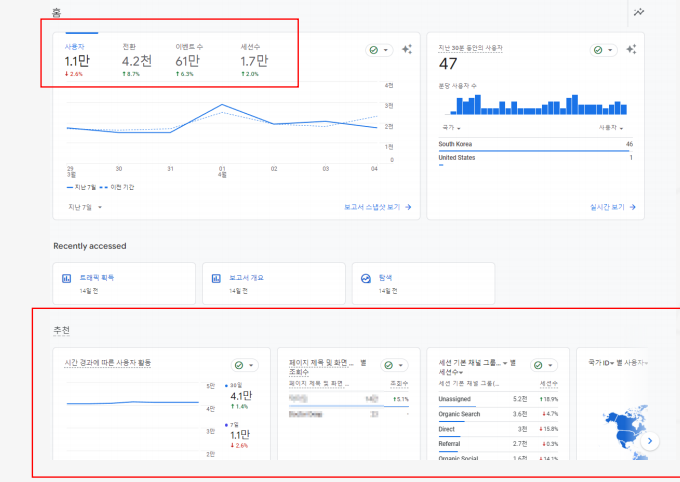The width and height of the screenshot is (680, 482).
Task: Click the 분당 사용자 수 bar chart
Action: click(x=536, y=105)
